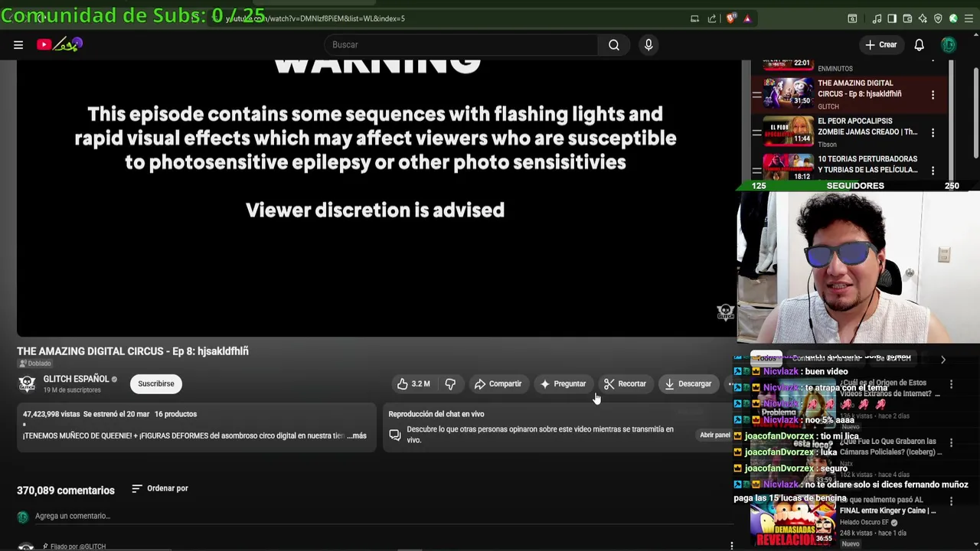Click Helado Oscuro EF channel name
Screen dimensions: 980x551
tap(864, 523)
